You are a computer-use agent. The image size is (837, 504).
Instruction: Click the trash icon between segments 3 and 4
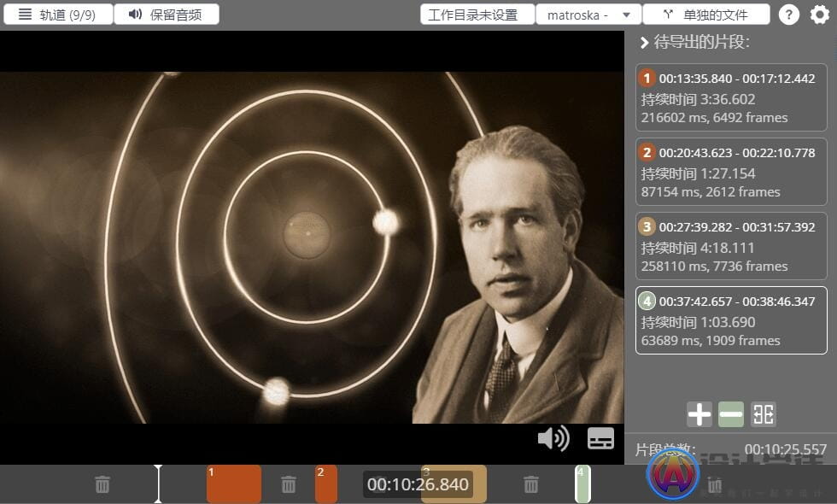click(x=530, y=484)
